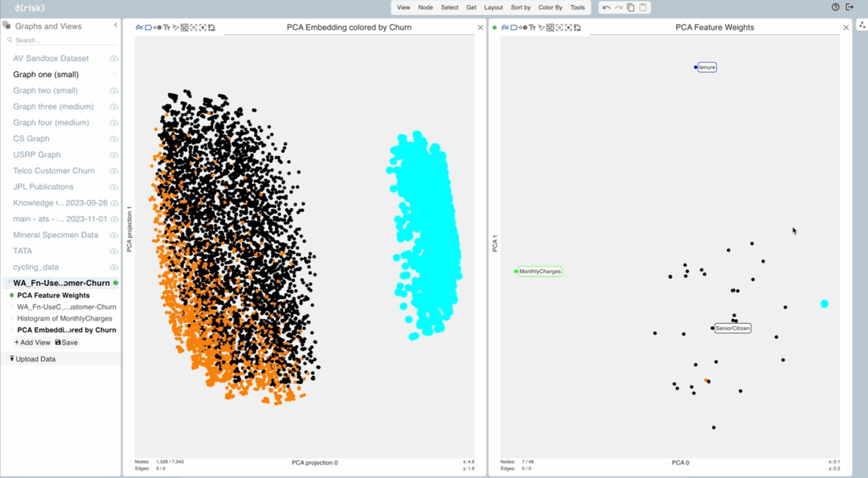This screenshot has width=868, height=478.
Task: Open the Sort by dropdown menu
Action: coord(521,7)
